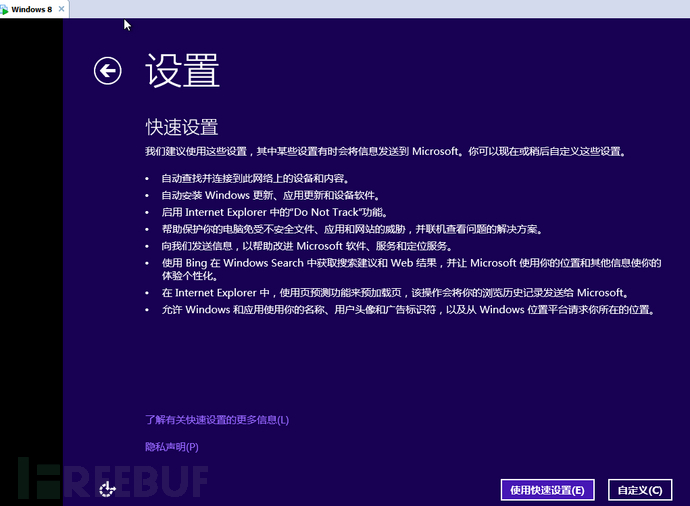Click bullet 帮助保护你的电脑免受不安全文件
The image size is (690, 506).
(352, 229)
